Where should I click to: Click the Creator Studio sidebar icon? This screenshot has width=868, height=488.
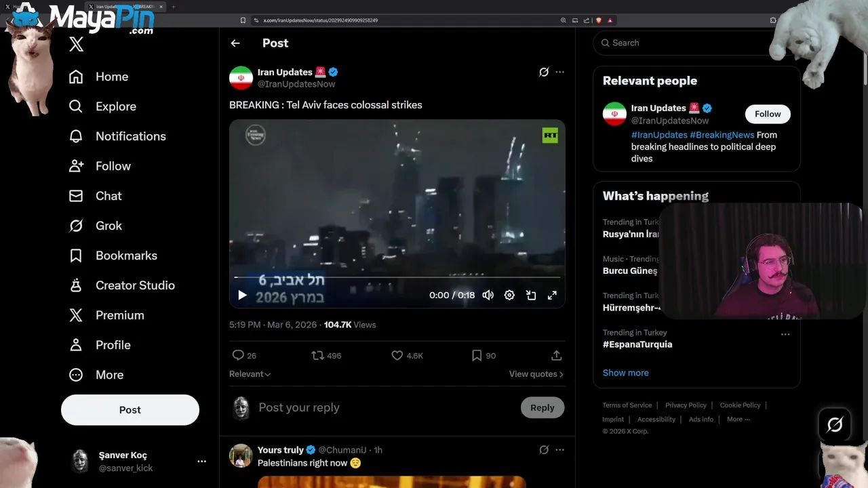[76, 285]
